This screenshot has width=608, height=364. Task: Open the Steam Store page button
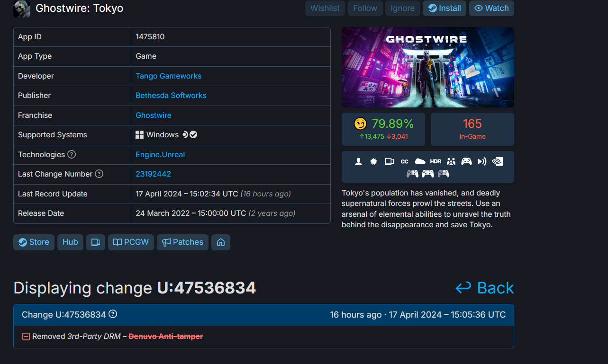34,242
